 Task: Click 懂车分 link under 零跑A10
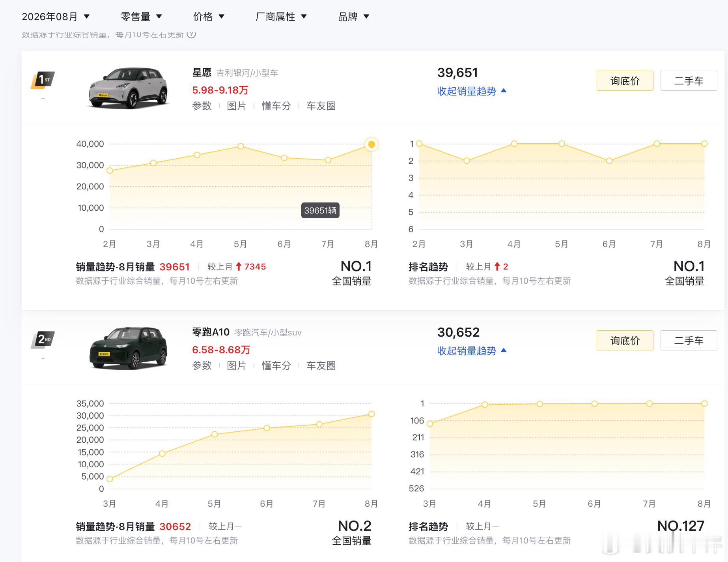pos(276,365)
